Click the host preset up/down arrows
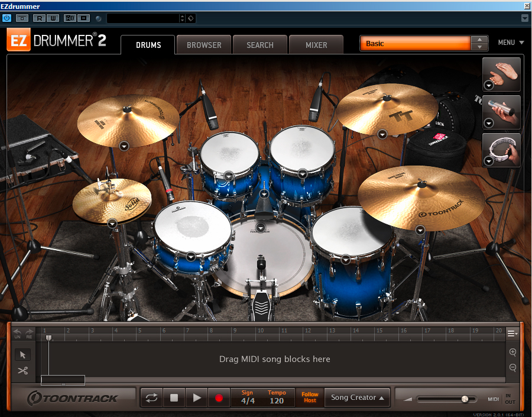The image size is (532, 417). 183,18
